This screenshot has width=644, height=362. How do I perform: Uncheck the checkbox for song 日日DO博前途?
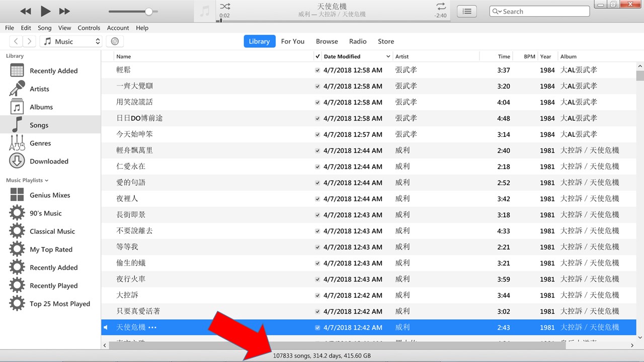tap(317, 119)
